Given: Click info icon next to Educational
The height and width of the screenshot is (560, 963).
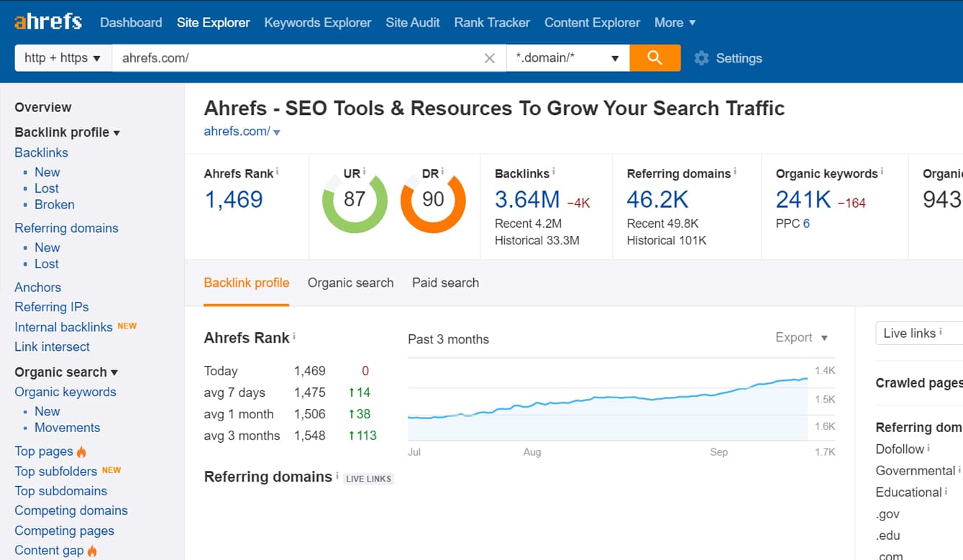Looking at the screenshot, I should pyautogui.click(x=946, y=491).
